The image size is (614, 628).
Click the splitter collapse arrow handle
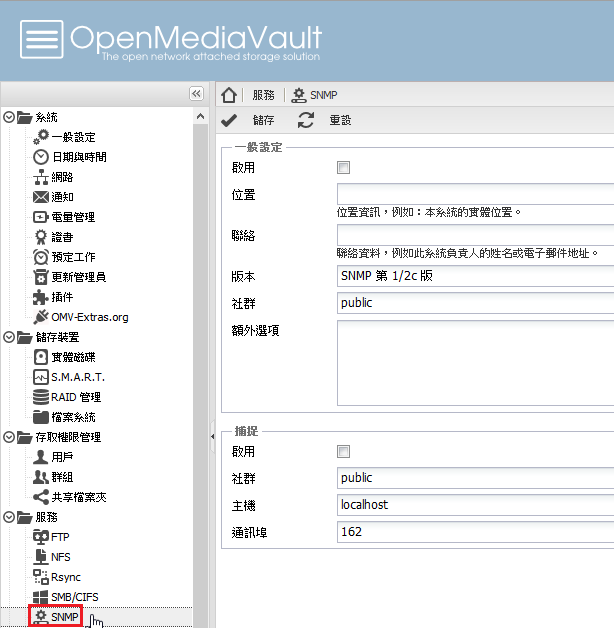[x=212, y=437]
